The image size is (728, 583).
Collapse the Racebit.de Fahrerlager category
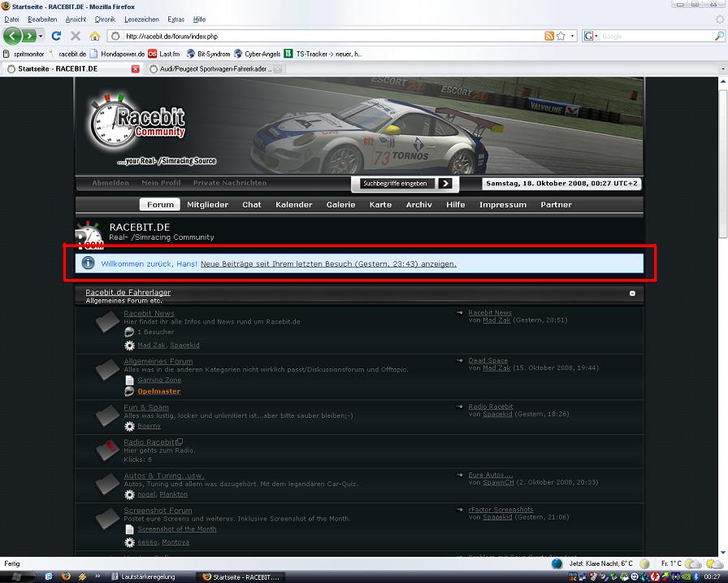click(x=632, y=293)
